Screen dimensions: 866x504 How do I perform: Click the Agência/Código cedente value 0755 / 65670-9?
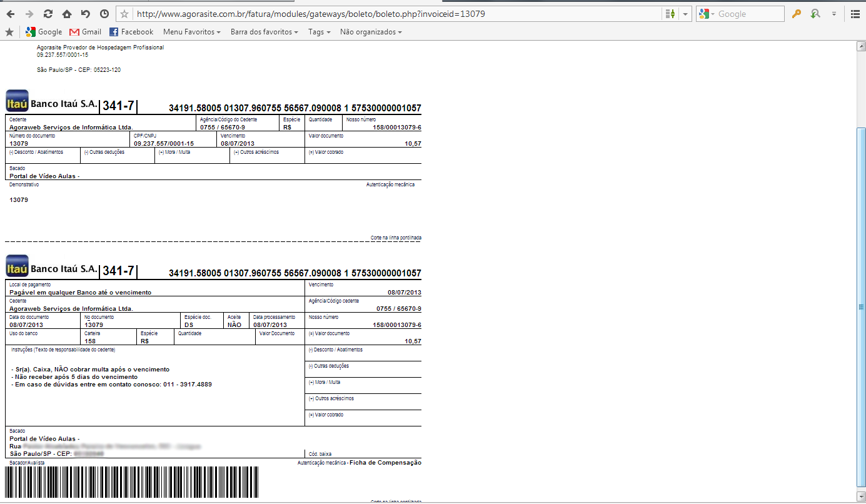pos(399,308)
